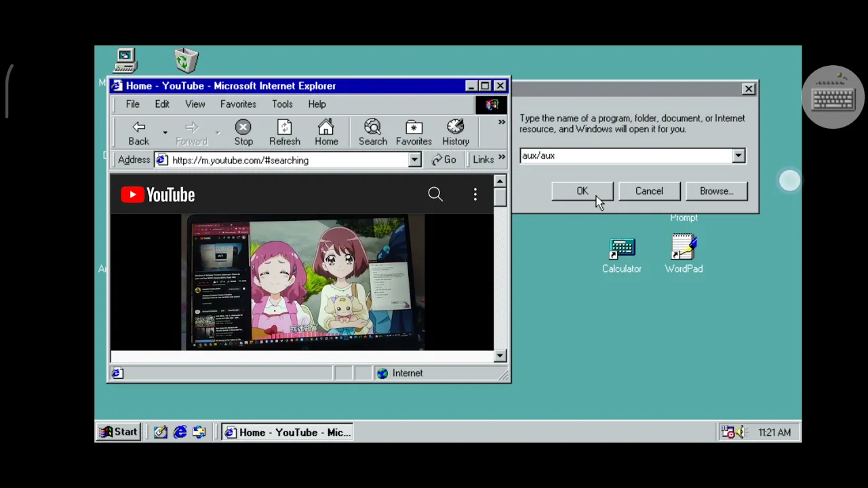This screenshot has width=868, height=488.
Task: Click the YouTube logo on the page
Action: [158, 195]
